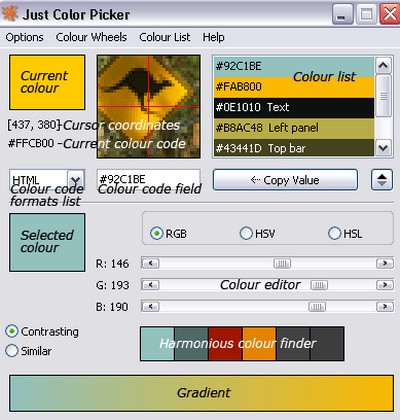Pick the dark red harmonious swatch
400x420 pixels.
(225, 344)
